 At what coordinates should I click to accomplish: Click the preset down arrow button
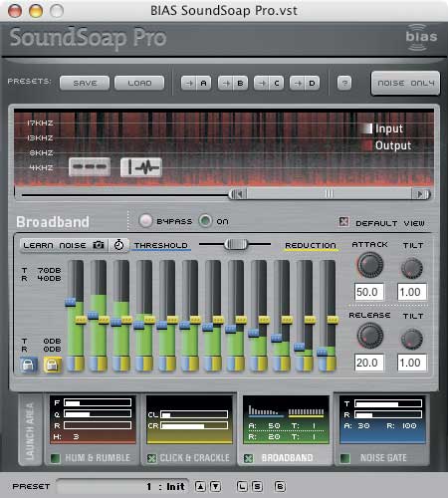pos(215,487)
